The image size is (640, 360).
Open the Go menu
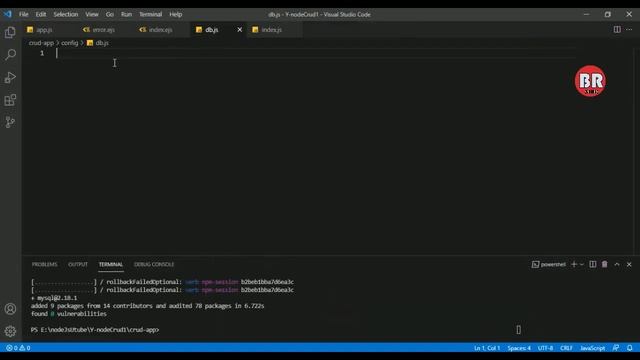(x=110, y=14)
